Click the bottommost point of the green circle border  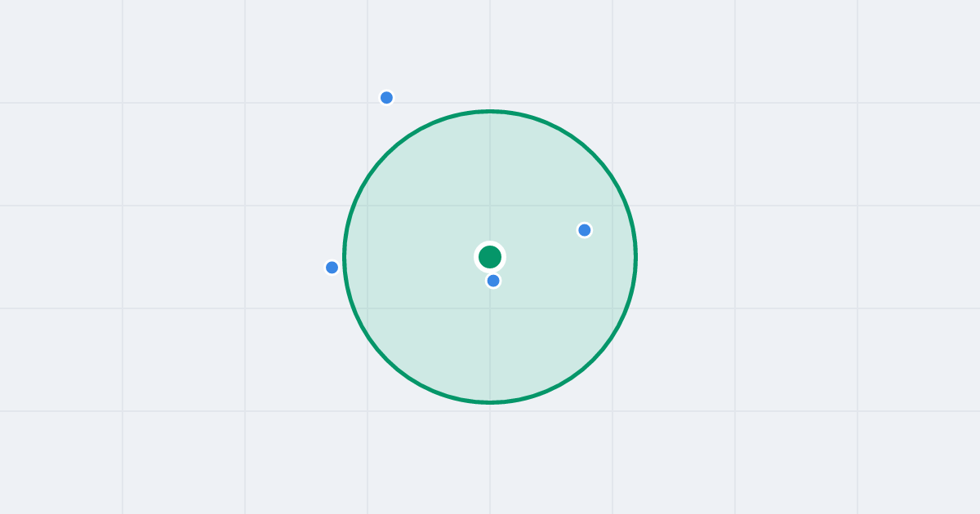490,402
